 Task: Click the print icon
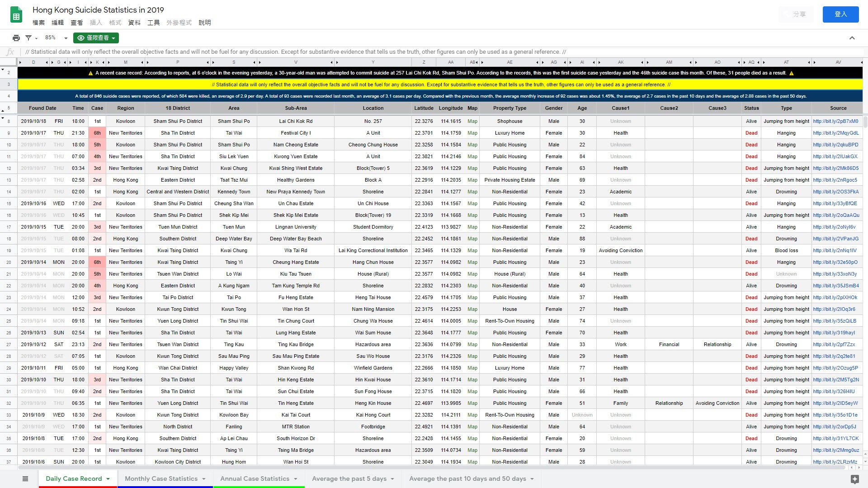[x=16, y=38]
